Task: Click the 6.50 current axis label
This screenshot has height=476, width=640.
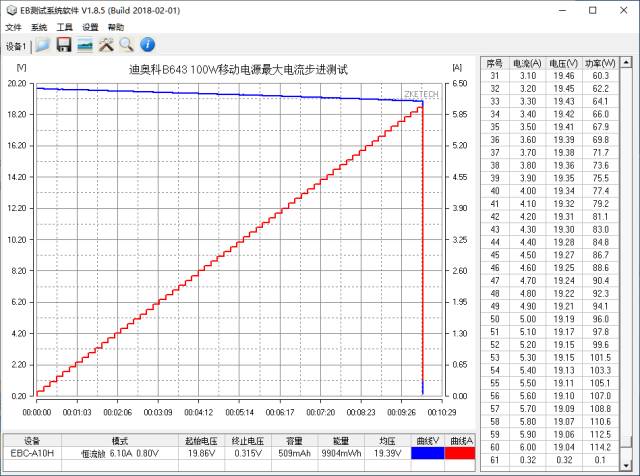Action: click(x=460, y=83)
